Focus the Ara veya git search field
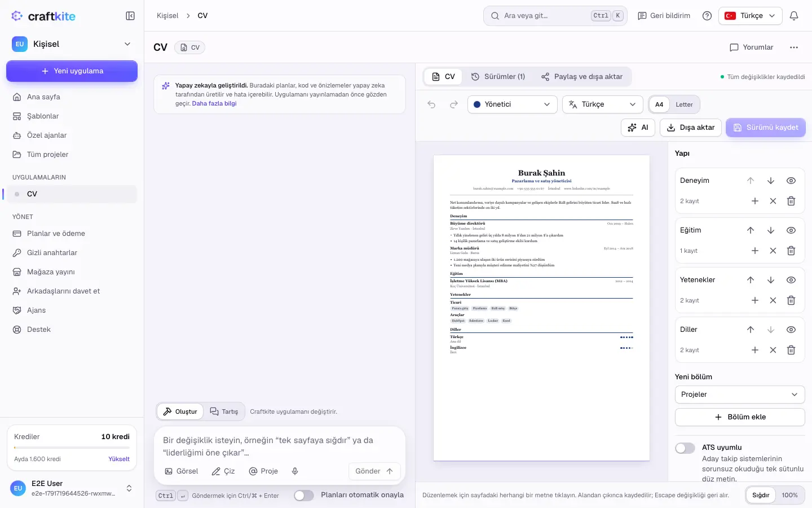 pos(555,16)
